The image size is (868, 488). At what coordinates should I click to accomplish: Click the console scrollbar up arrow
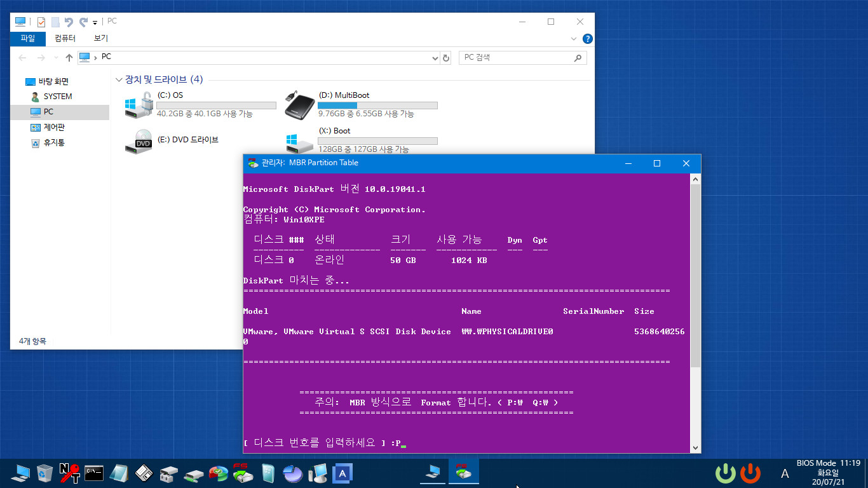(x=695, y=179)
